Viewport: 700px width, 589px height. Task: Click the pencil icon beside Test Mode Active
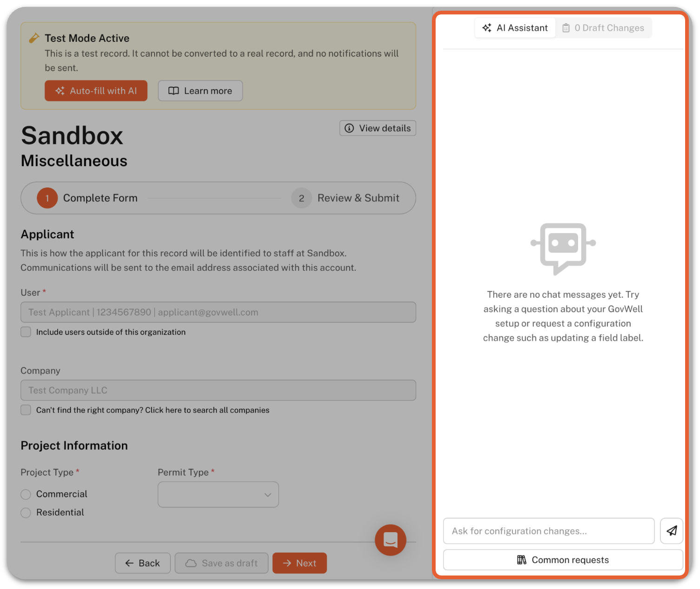(x=34, y=38)
